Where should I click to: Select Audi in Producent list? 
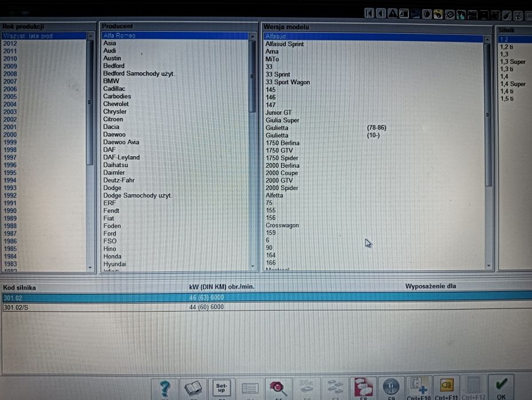(x=109, y=50)
